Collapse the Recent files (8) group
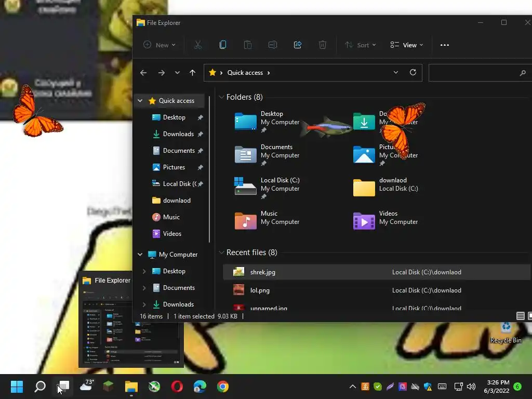 point(221,252)
